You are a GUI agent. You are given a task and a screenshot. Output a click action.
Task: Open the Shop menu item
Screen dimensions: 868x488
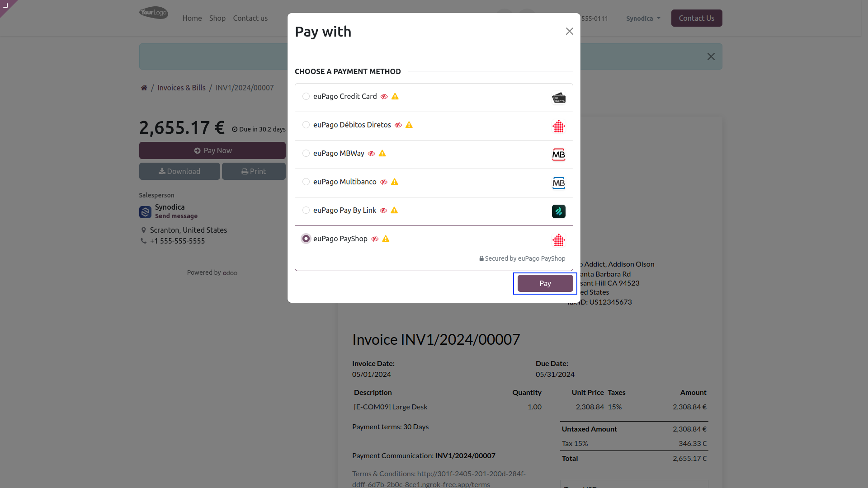tap(217, 18)
